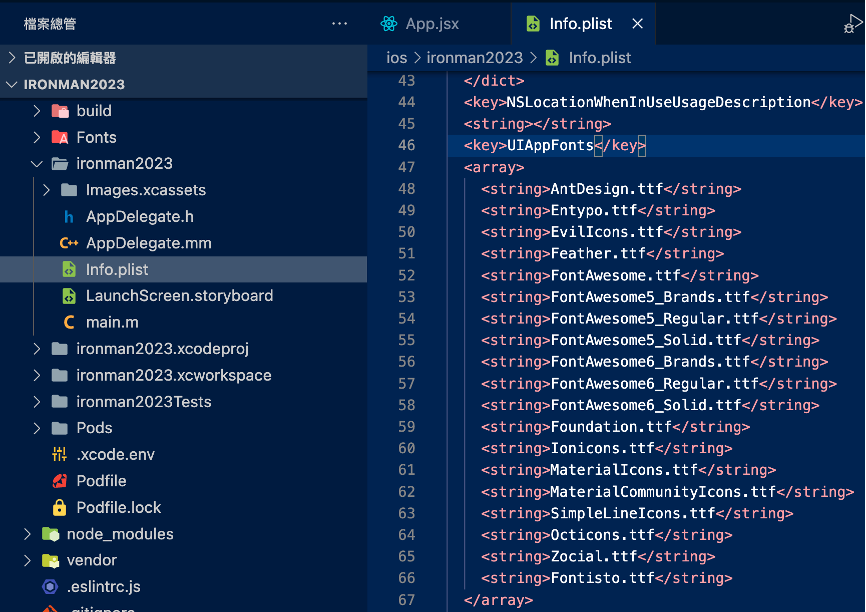The image size is (866, 612).
Task: Click the UIAppFonts key text
Action: click(x=550, y=145)
